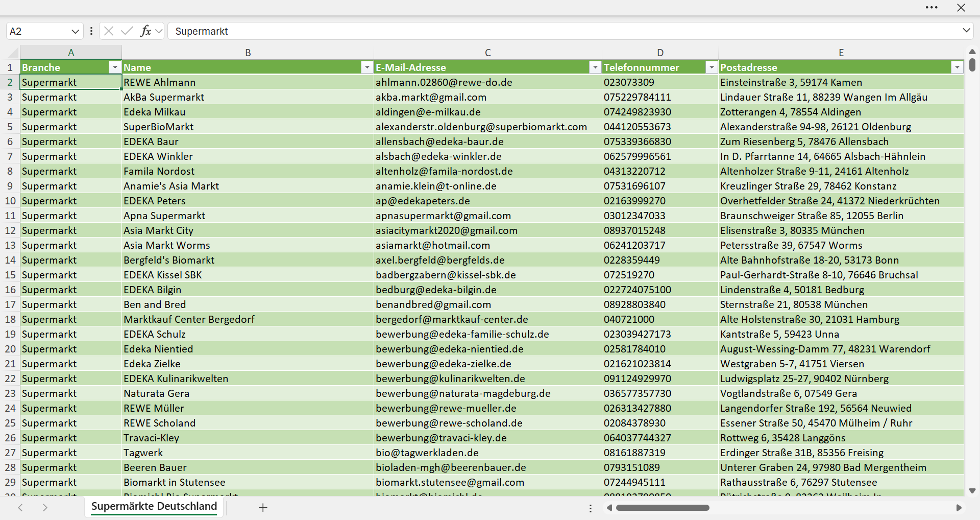The image size is (980, 520).
Task: Click vertical scrollbar down arrow
Action: pyautogui.click(x=972, y=491)
